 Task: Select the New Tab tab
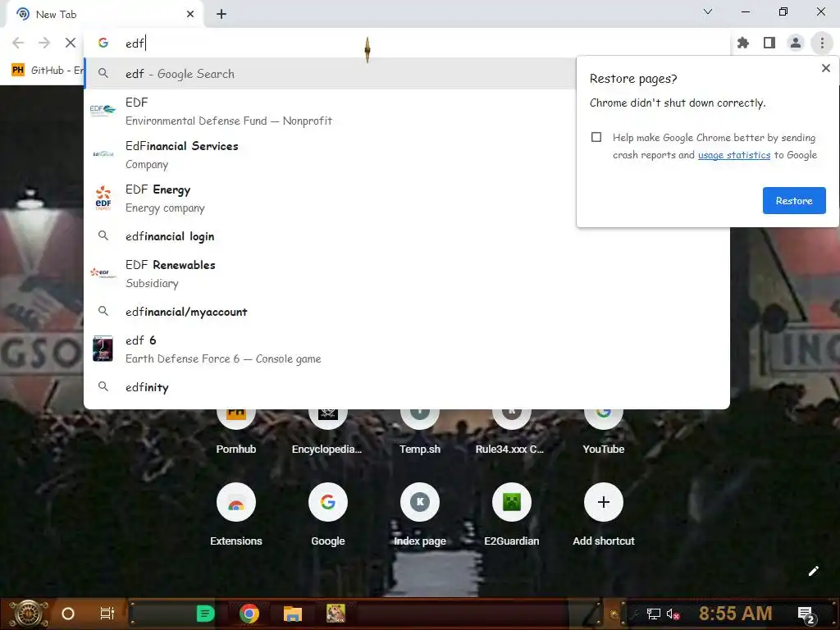pyautogui.click(x=104, y=15)
